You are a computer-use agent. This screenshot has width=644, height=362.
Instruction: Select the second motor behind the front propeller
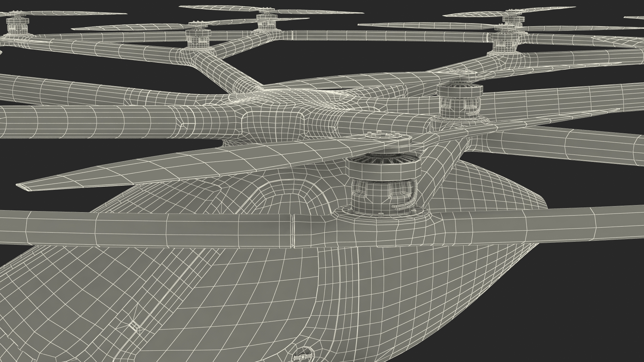point(460,101)
